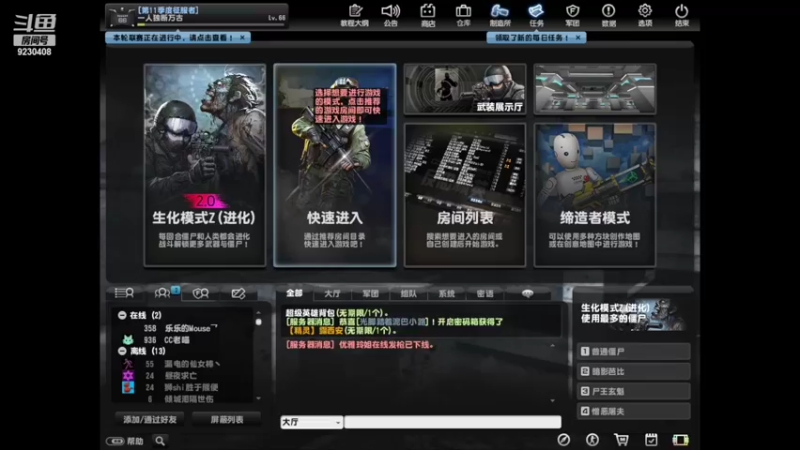This screenshot has width=800, height=450.
Task: Open the calendar check-in icon
Action: coord(651,440)
